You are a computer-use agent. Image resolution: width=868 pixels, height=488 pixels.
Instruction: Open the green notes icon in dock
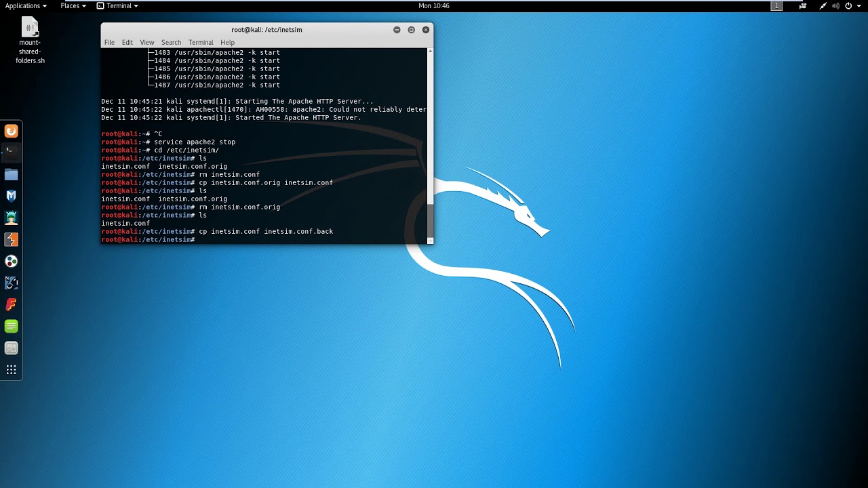click(x=11, y=327)
